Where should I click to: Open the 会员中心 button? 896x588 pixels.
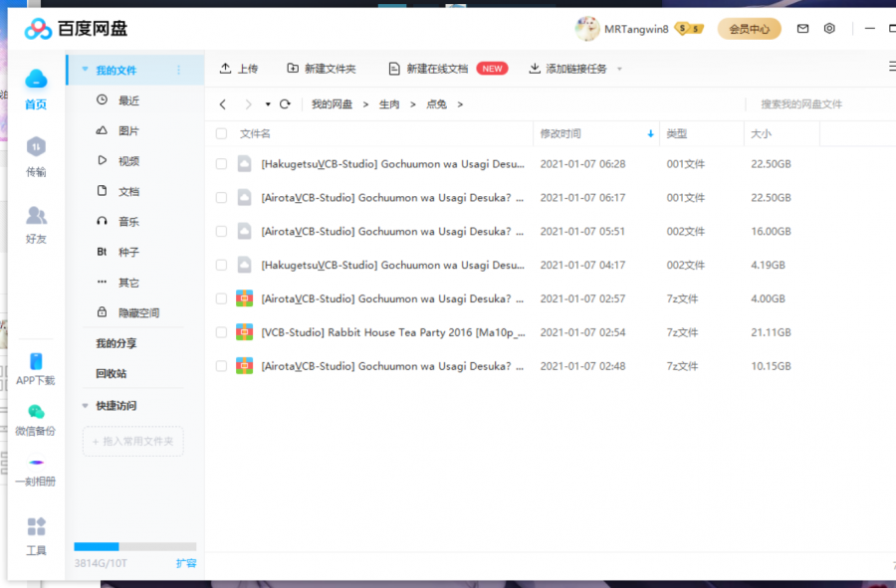[x=749, y=29]
